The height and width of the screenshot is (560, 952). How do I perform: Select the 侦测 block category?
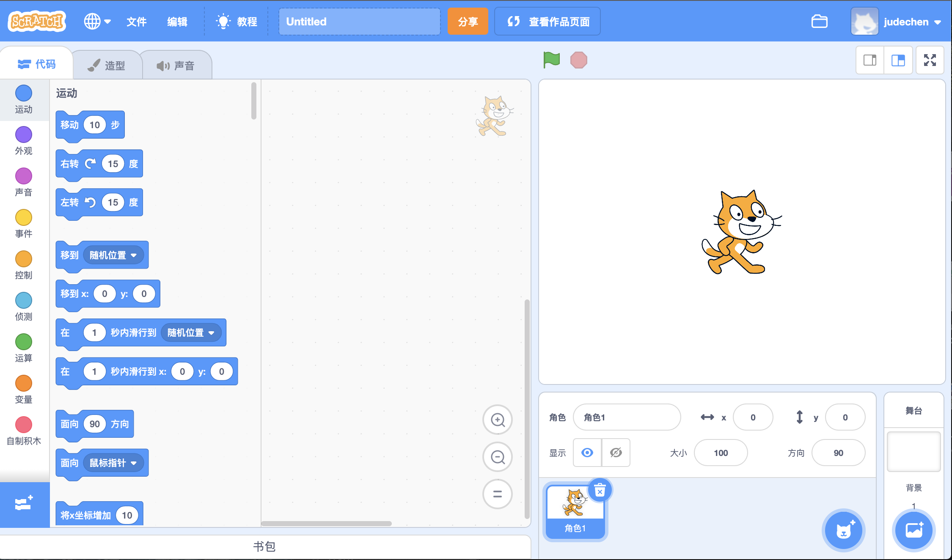[24, 307]
